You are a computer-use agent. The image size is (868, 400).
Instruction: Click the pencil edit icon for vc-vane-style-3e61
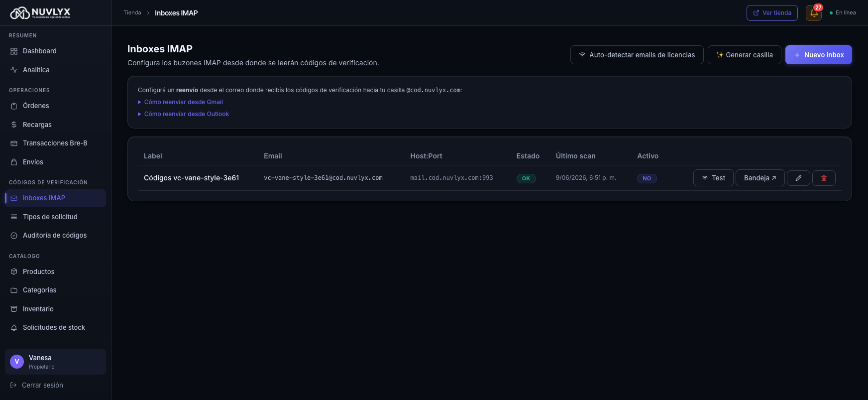point(798,178)
